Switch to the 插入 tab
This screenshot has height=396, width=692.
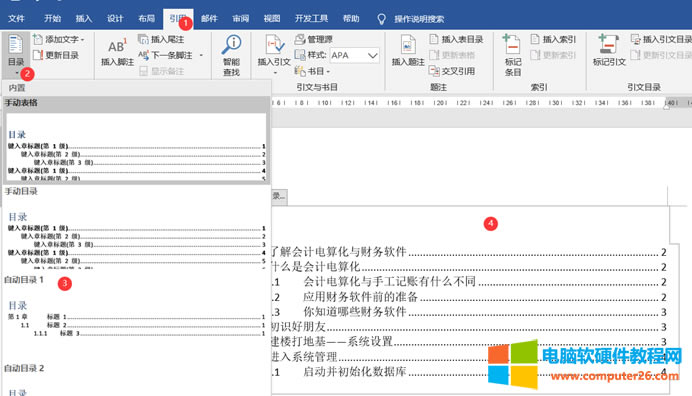pos(83,19)
